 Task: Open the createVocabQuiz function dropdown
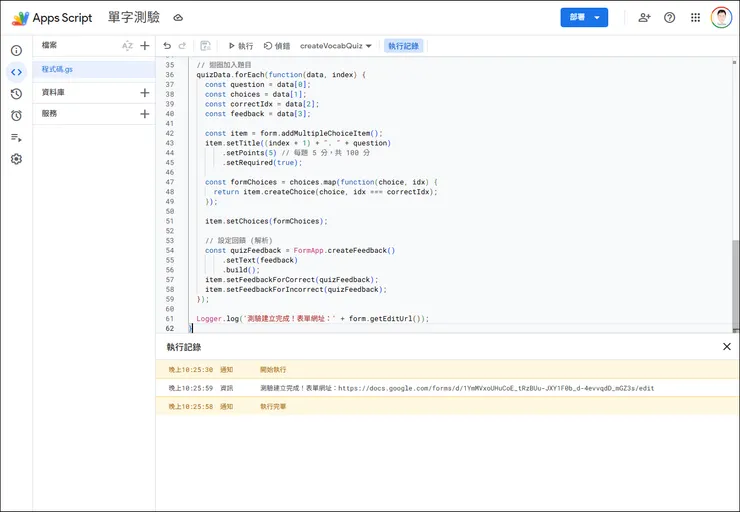click(336, 46)
